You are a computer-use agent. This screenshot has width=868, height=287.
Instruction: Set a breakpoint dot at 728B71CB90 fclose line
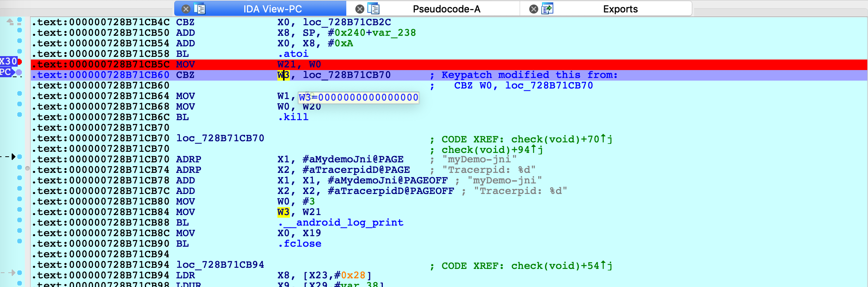click(20, 241)
